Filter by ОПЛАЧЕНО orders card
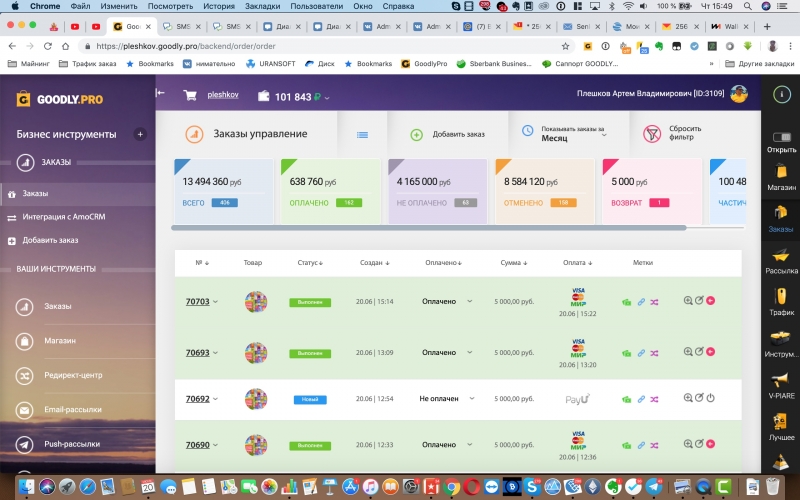800x500 pixels. (x=331, y=191)
